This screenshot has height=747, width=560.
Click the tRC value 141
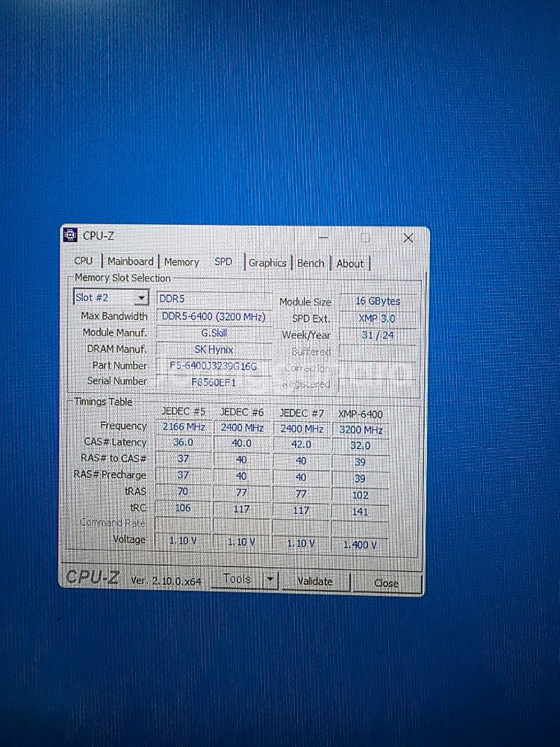click(361, 512)
